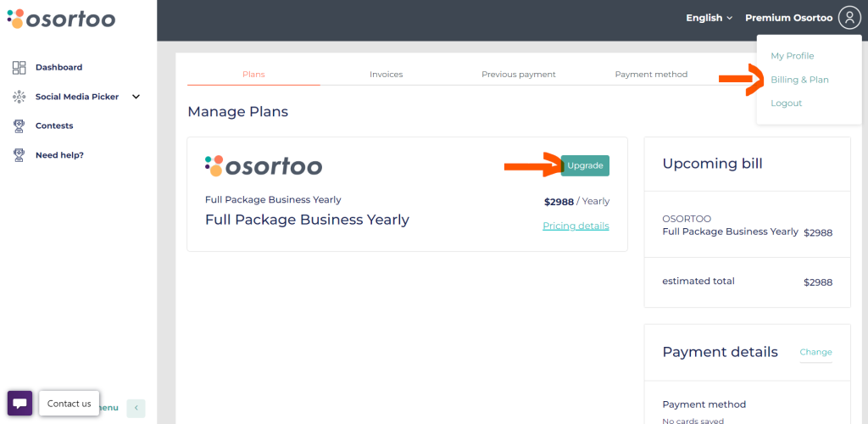Open the Payment method tab

click(651, 74)
